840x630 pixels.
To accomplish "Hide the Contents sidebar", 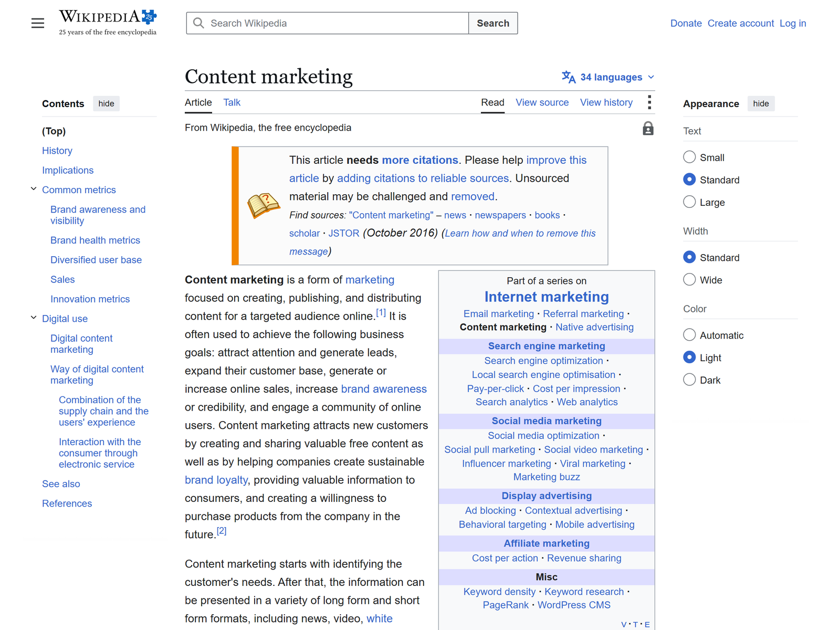I will coord(106,103).
